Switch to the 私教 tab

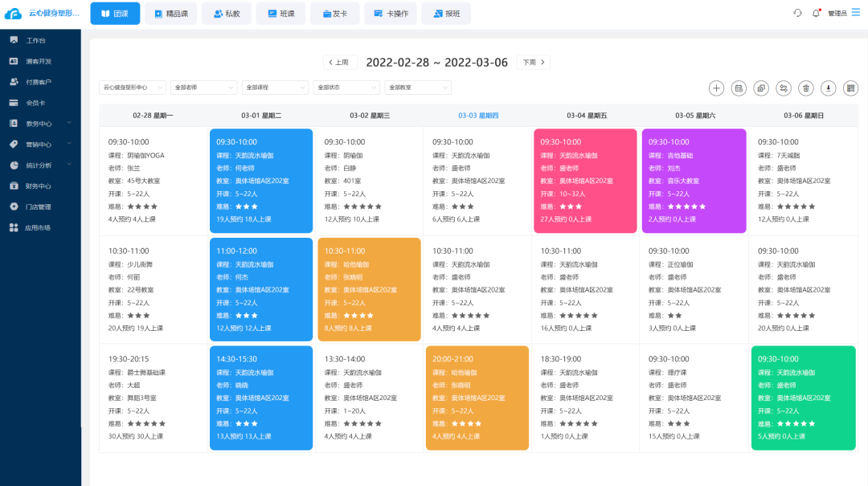click(227, 13)
